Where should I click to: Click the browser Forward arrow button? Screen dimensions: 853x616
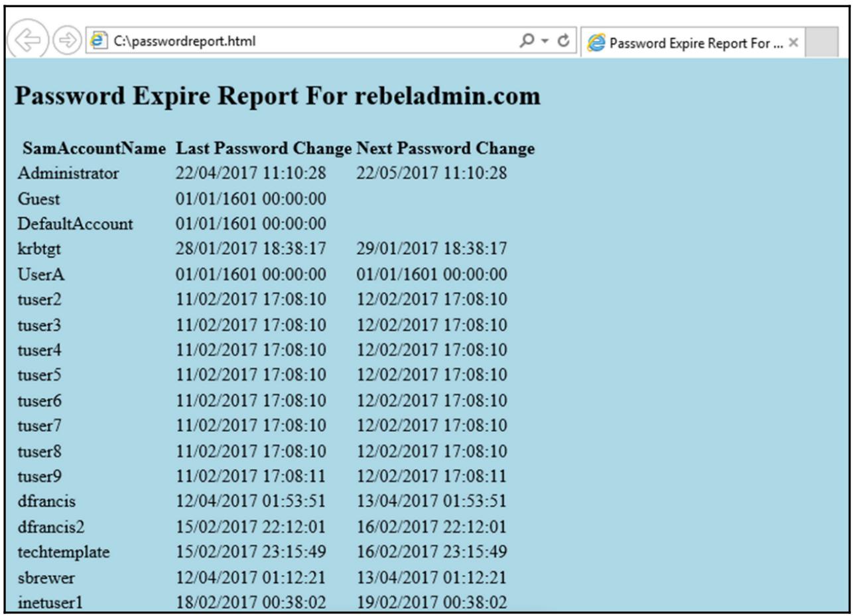click(x=66, y=41)
